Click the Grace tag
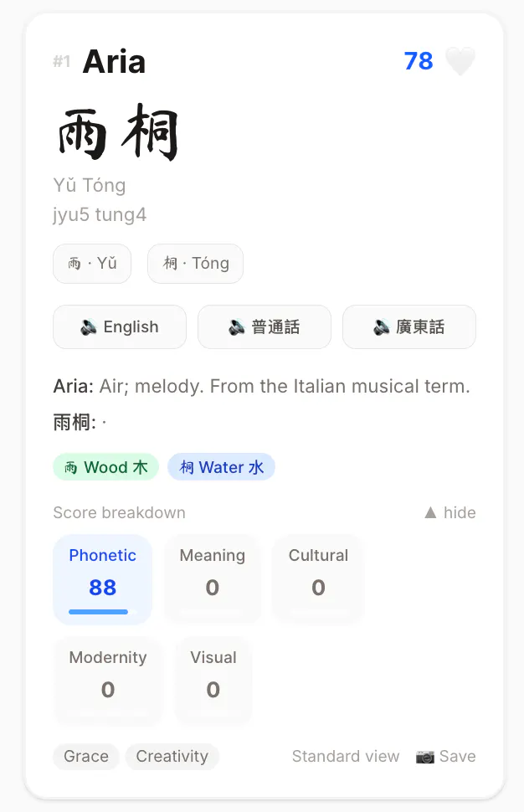The height and width of the screenshot is (812, 524). [86, 757]
